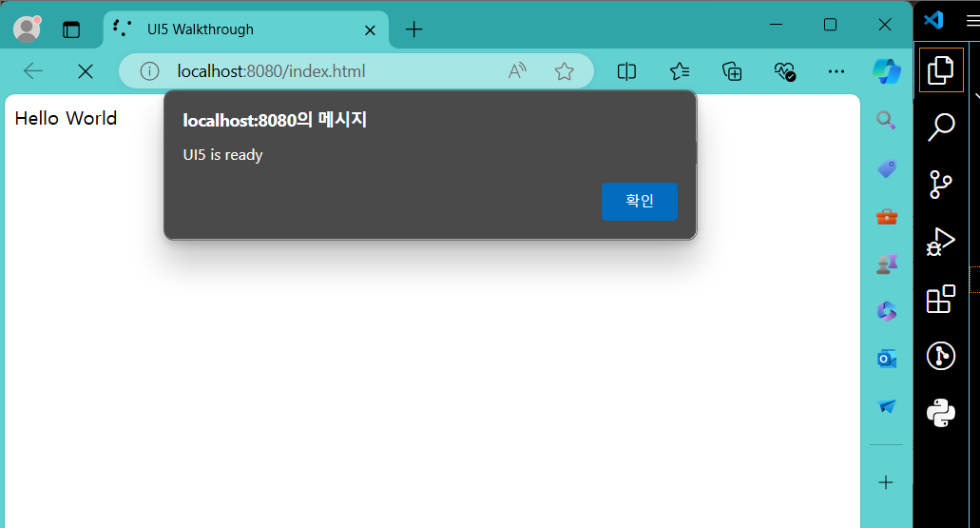Close the UI5 Walkthrough tab

(x=370, y=30)
